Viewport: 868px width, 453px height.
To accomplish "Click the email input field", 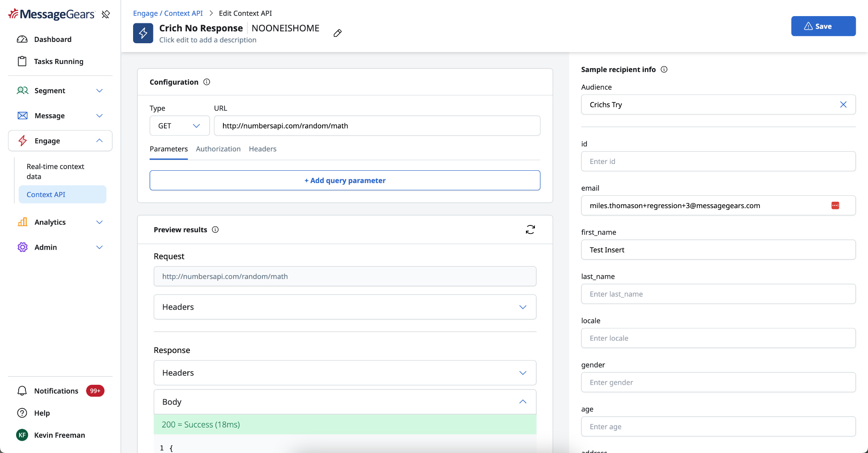I will (718, 206).
